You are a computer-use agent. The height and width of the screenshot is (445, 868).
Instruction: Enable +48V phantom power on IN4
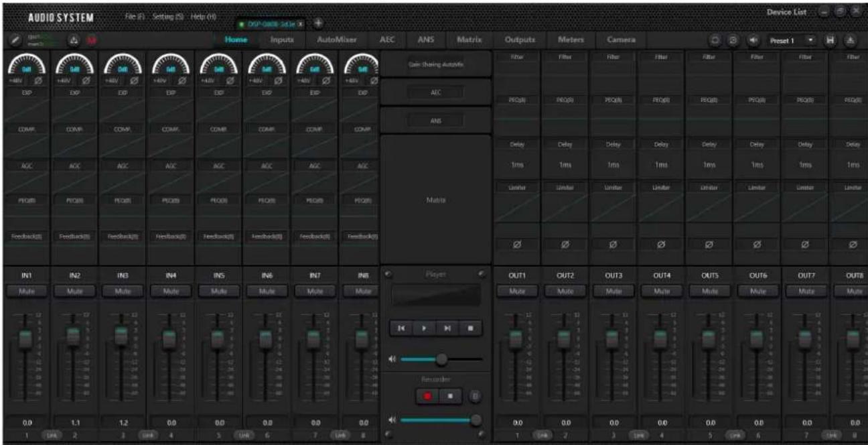pyautogui.click(x=159, y=82)
